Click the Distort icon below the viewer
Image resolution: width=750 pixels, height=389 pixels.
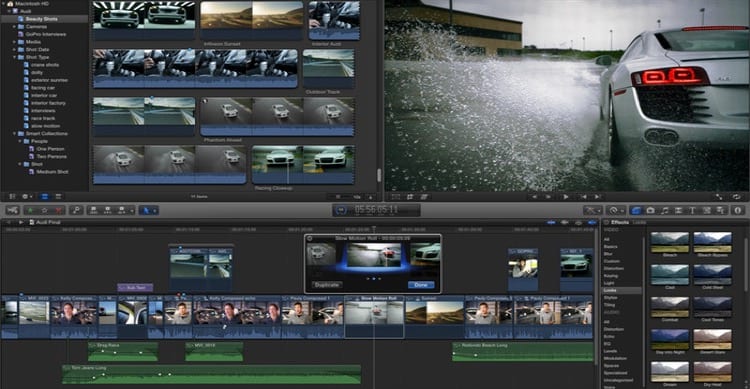coord(424,197)
